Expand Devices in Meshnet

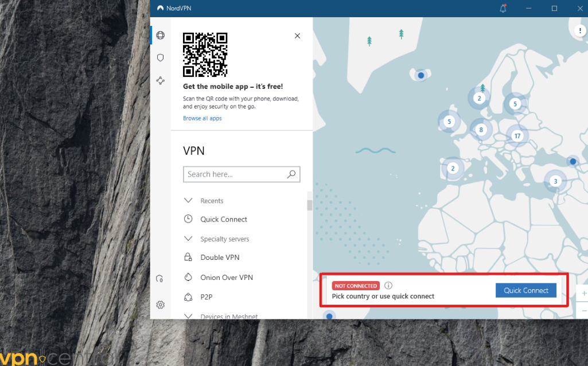coord(189,316)
